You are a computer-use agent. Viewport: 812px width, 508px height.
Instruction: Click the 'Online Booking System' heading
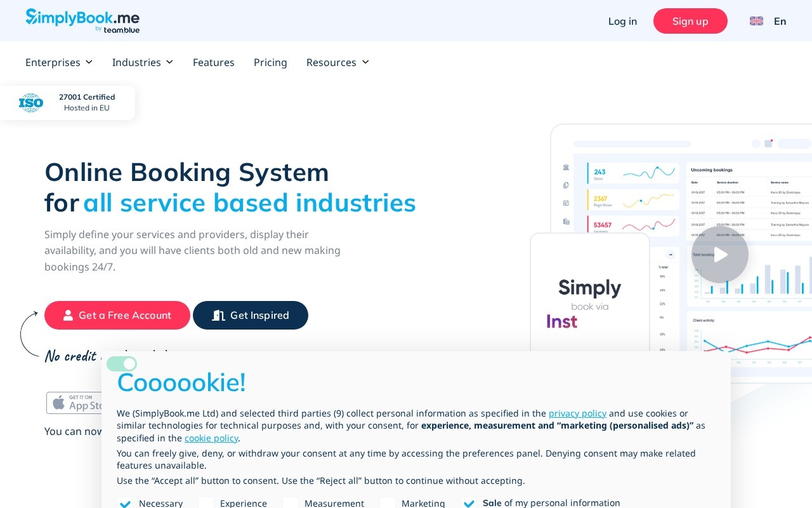(x=187, y=172)
